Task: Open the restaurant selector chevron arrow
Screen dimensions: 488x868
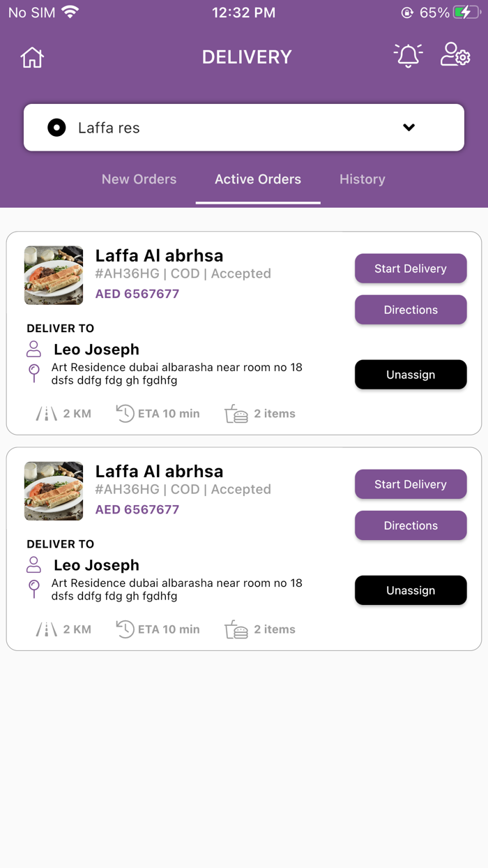Action: (409, 127)
